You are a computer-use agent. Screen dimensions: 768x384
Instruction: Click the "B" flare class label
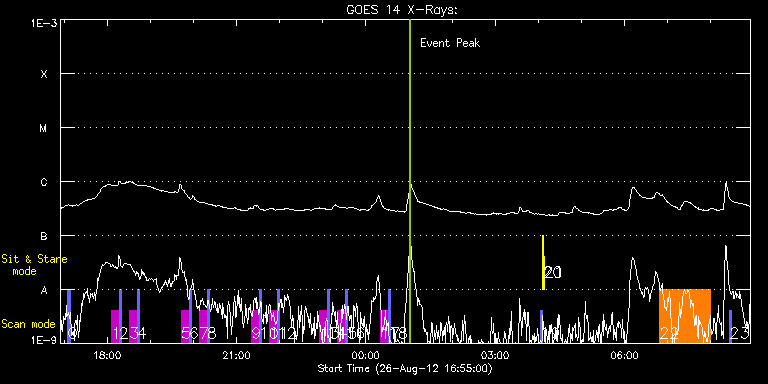[x=44, y=237]
